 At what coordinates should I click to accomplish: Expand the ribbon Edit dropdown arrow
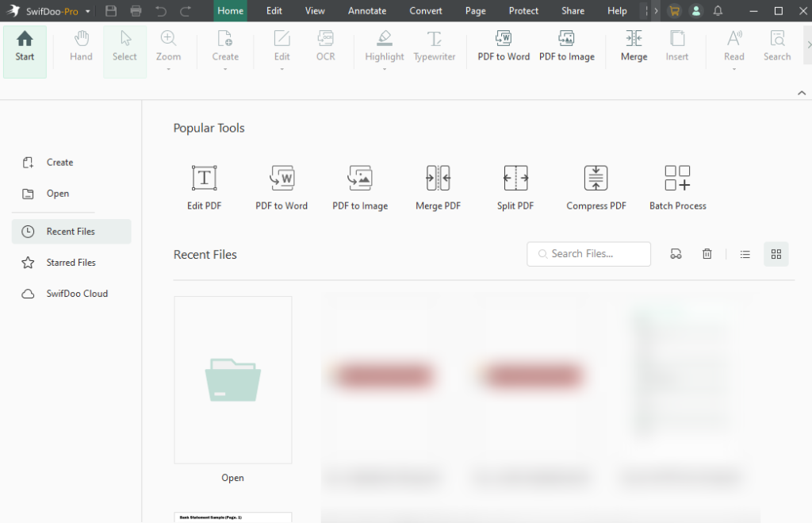282,68
